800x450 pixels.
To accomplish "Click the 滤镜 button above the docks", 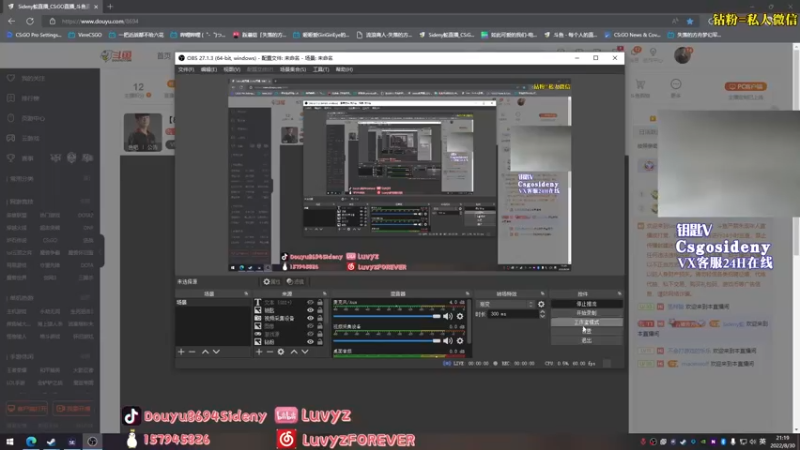I will click(x=295, y=282).
